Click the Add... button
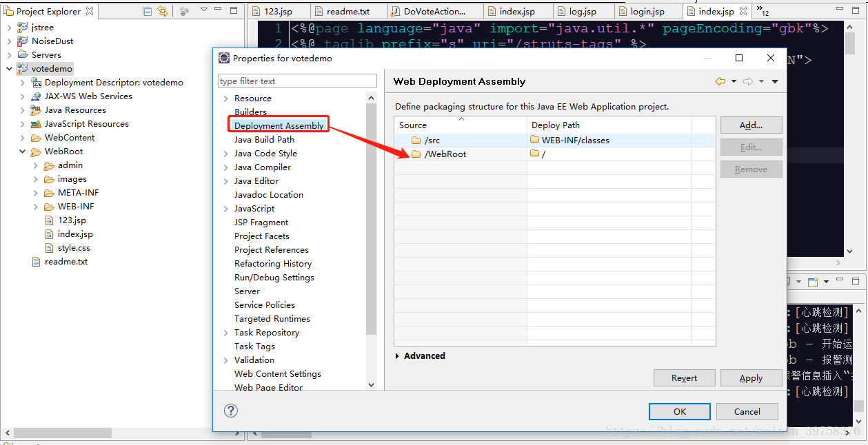 tap(751, 125)
